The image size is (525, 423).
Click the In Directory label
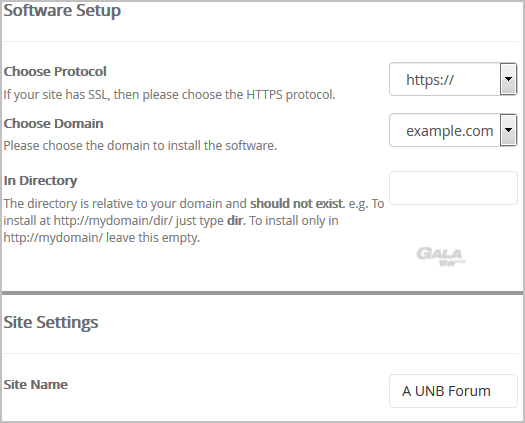(40, 181)
